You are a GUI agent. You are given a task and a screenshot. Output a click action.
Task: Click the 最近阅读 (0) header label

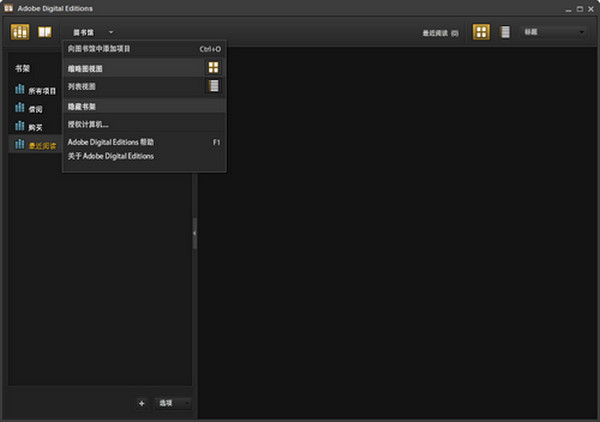tap(440, 33)
